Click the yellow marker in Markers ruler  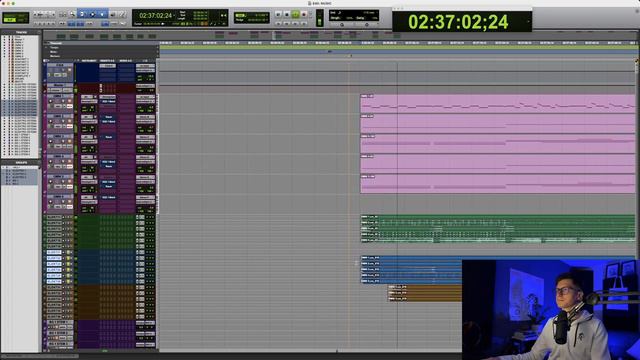[351, 56]
